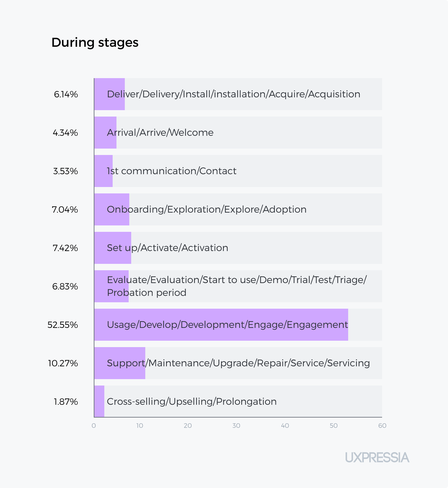The height and width of the screenshot is (488, 448).
Task: Select the Usage/Develop/Development/Engage/Engagement bar
Action: click(221, 325)
